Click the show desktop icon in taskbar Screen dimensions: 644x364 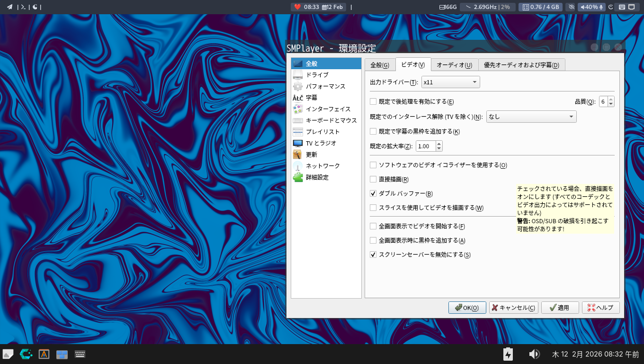(x=8, y=354)
